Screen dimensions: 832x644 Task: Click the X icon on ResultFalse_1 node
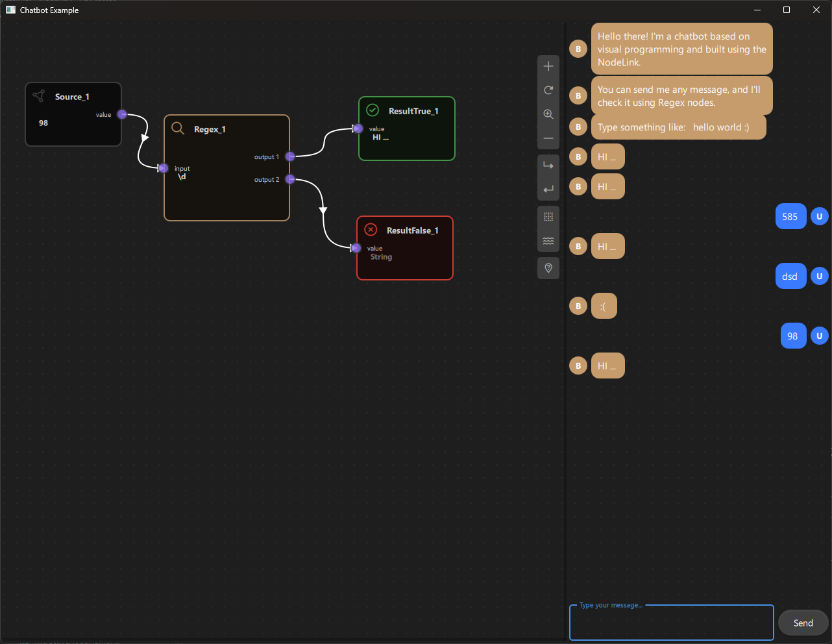371,229
